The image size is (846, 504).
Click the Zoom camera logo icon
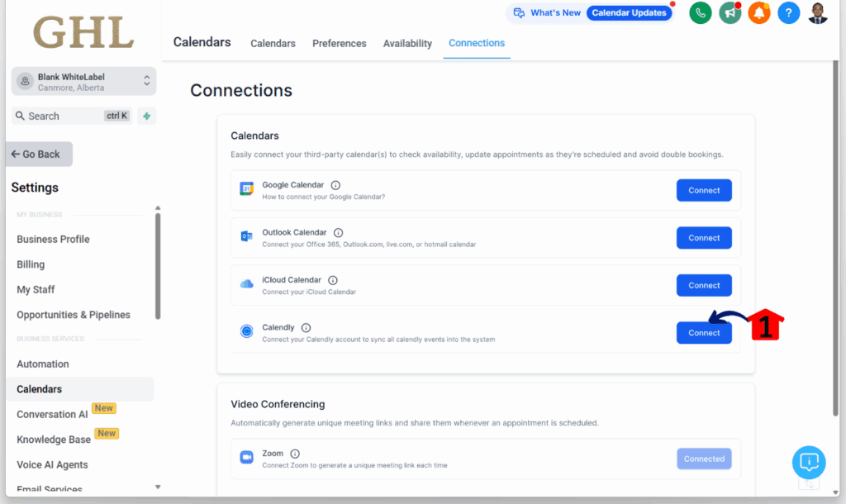point(246,458)
